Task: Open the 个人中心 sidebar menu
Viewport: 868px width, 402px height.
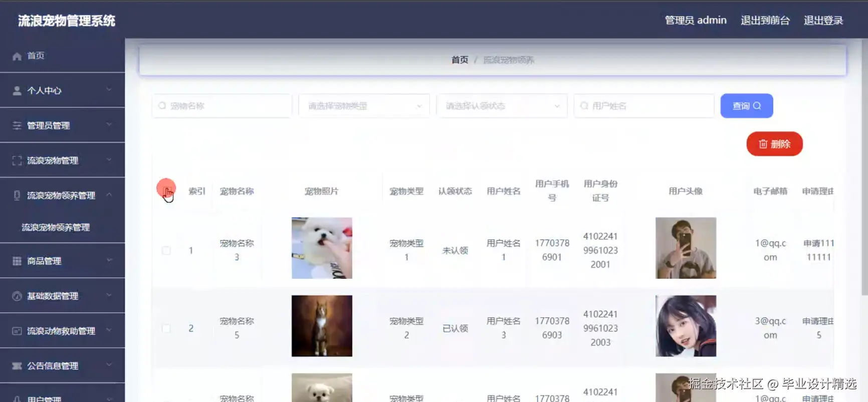Action: pyautogui.click(x=62, y=90)
